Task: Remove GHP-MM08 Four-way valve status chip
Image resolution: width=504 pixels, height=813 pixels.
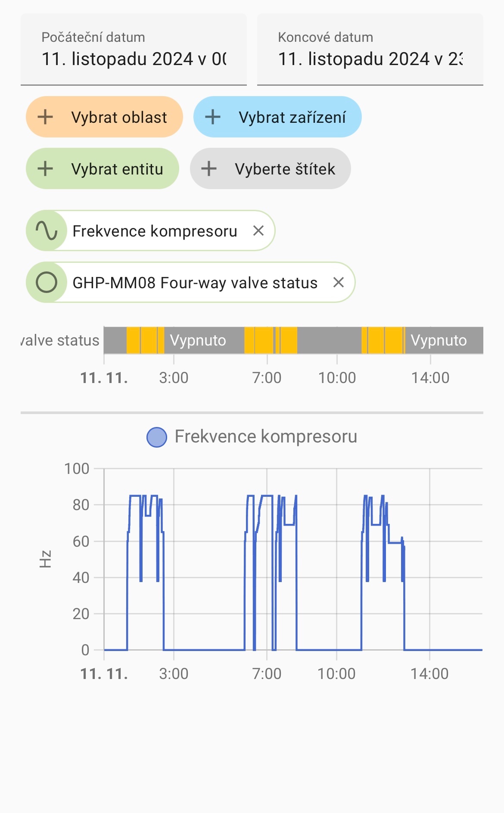Action: [x=339, y=282]
